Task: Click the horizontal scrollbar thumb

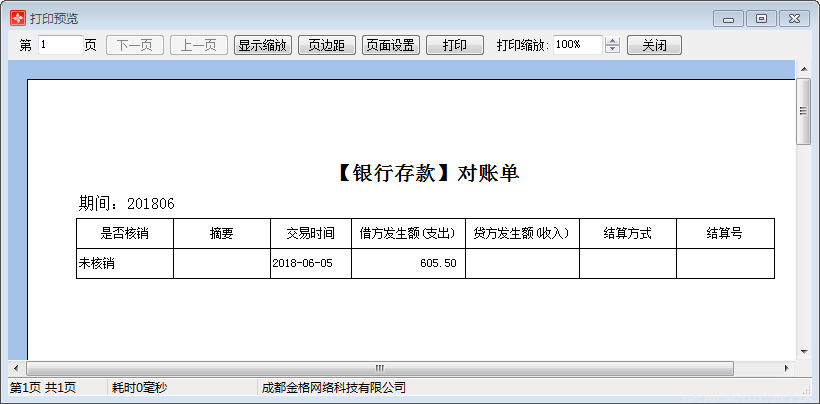Action: (380, 368)
